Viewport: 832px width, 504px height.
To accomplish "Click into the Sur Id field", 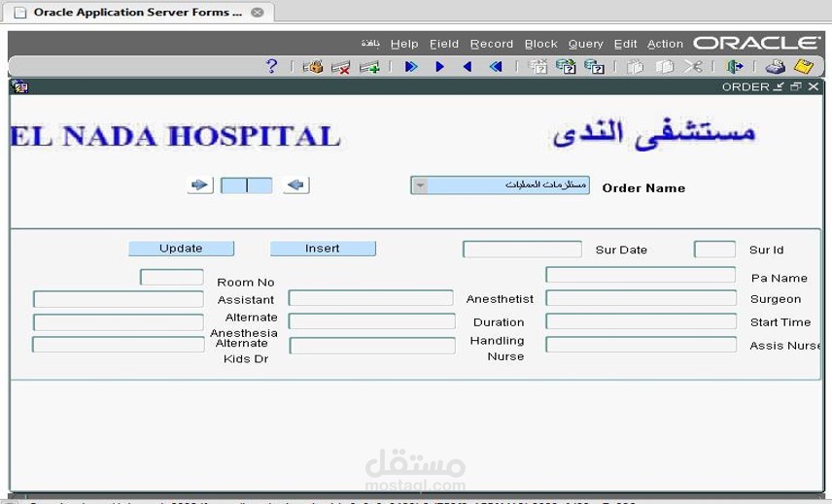I will 714,249.
